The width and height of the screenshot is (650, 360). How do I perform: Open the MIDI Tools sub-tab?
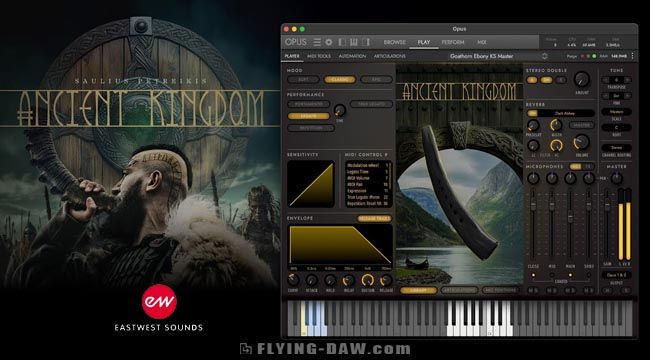tap(319, 56)
